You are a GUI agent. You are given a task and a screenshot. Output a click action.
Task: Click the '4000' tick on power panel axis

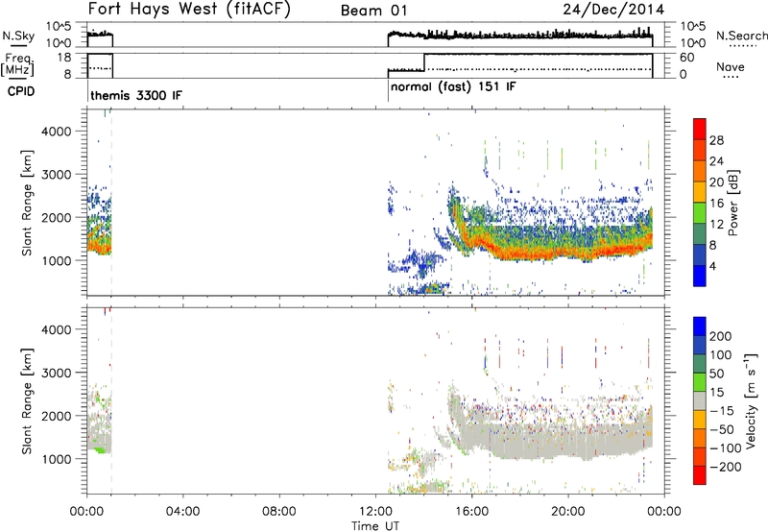coord(57,132)
